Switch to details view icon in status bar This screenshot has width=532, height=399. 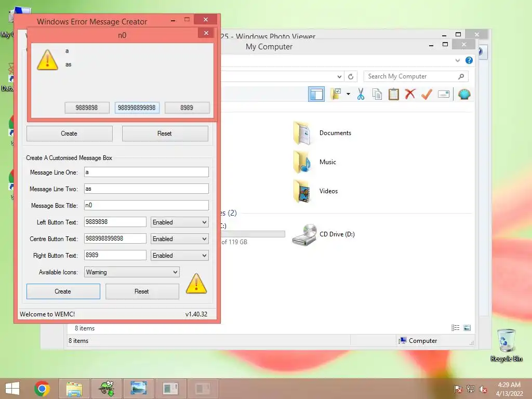[x=455, y=328]
